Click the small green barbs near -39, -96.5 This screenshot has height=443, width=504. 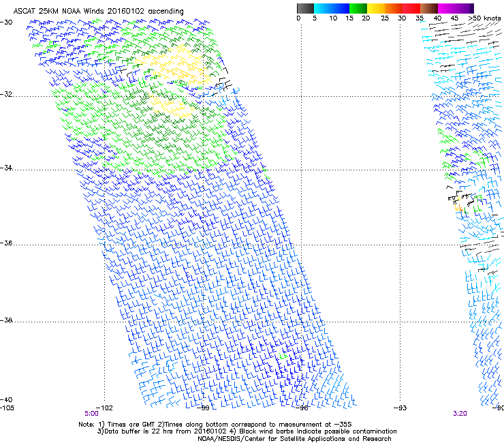(x=283, y=356)
